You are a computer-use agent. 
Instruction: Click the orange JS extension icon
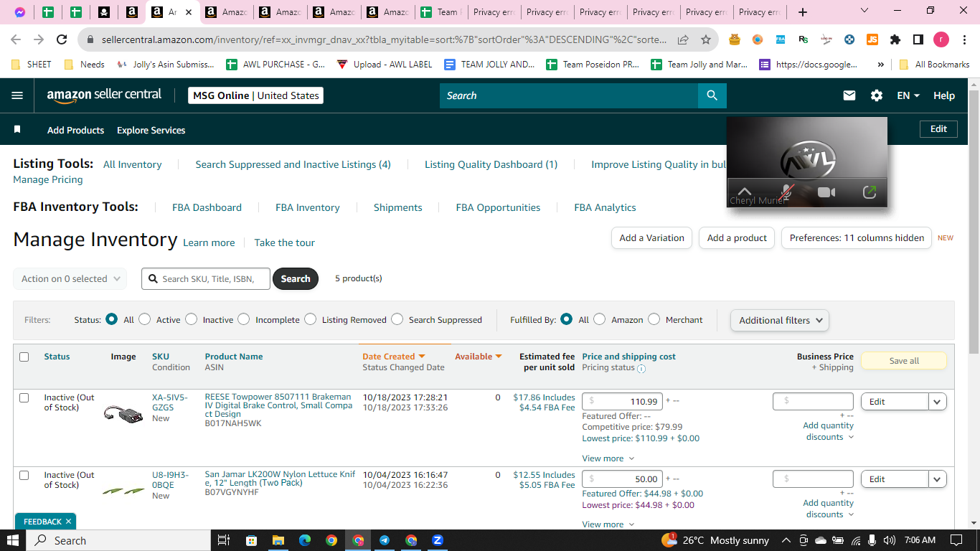pyautogui.click(x=872, y=40)
